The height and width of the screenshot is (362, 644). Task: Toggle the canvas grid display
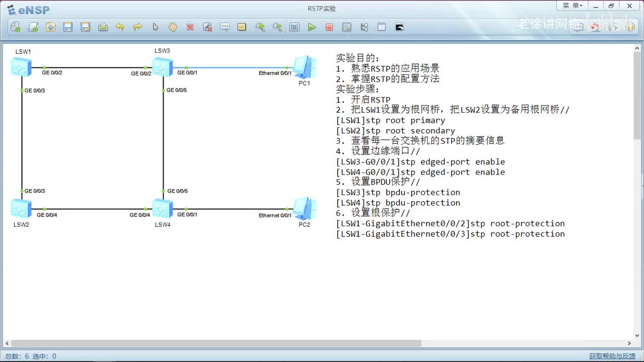click(x=381, y=27)
